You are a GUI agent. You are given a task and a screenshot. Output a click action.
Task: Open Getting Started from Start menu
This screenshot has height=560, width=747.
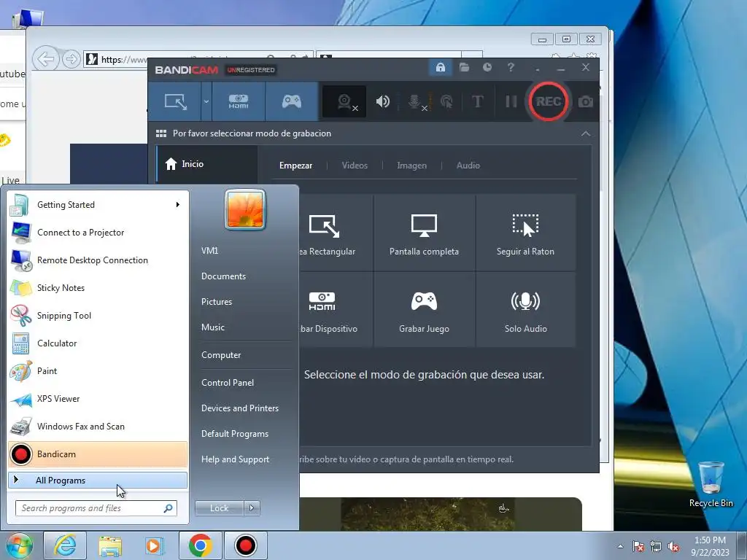98,205
